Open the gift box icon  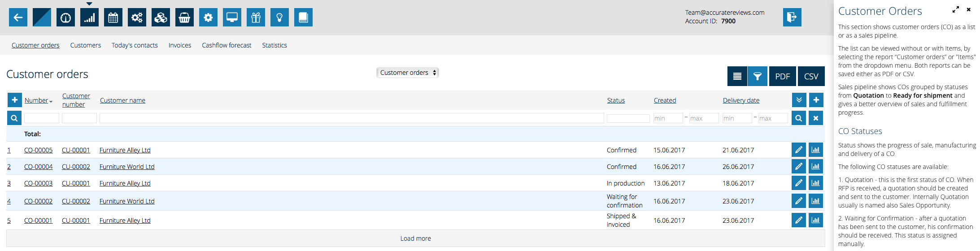click(256, 17)
